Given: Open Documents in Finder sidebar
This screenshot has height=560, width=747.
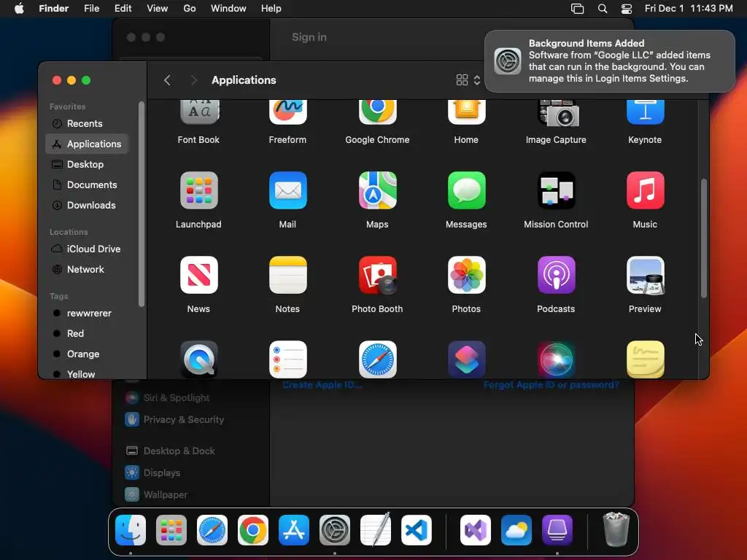Looking at the screenshot, I should click(x=87, y=184).
